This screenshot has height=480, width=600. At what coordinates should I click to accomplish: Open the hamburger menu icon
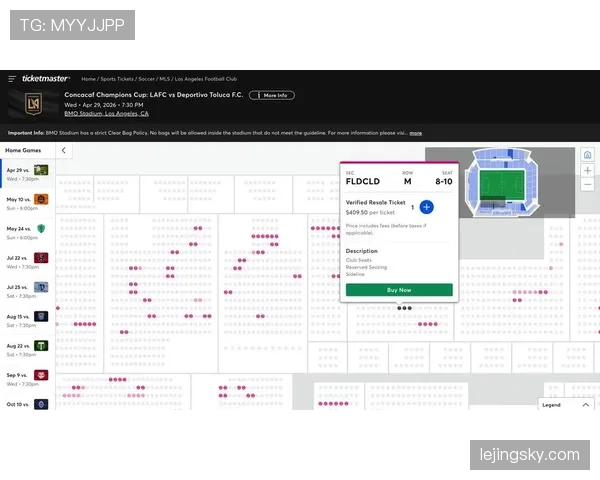12,79
